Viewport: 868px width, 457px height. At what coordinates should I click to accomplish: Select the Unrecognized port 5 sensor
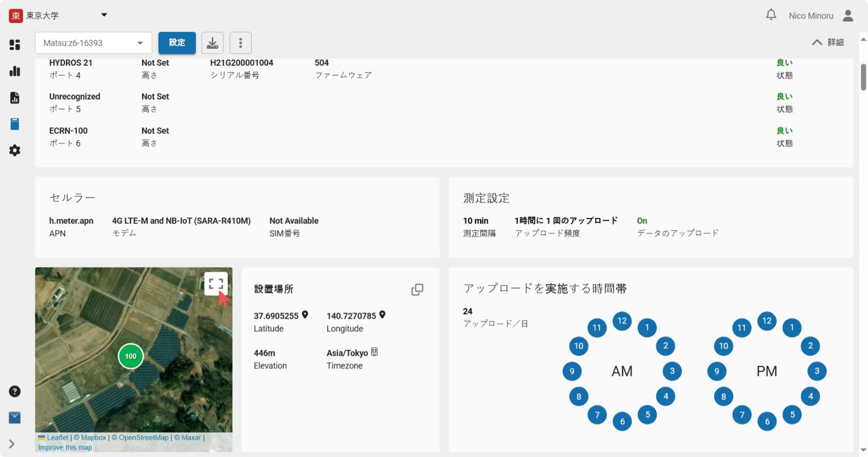coord(75,96)
